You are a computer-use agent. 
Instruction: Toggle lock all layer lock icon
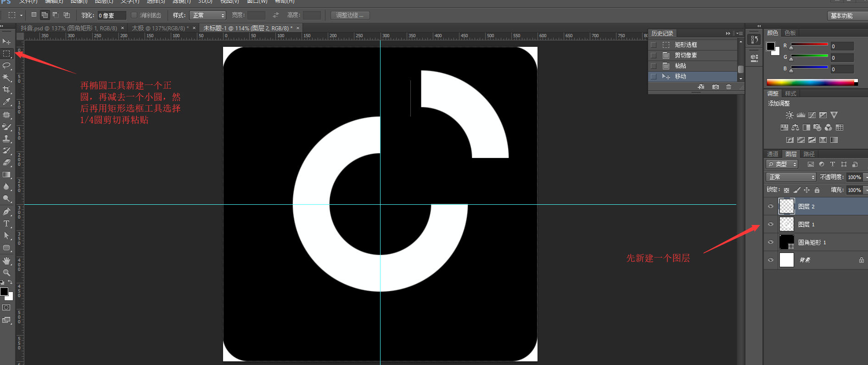tap(817, 190)
